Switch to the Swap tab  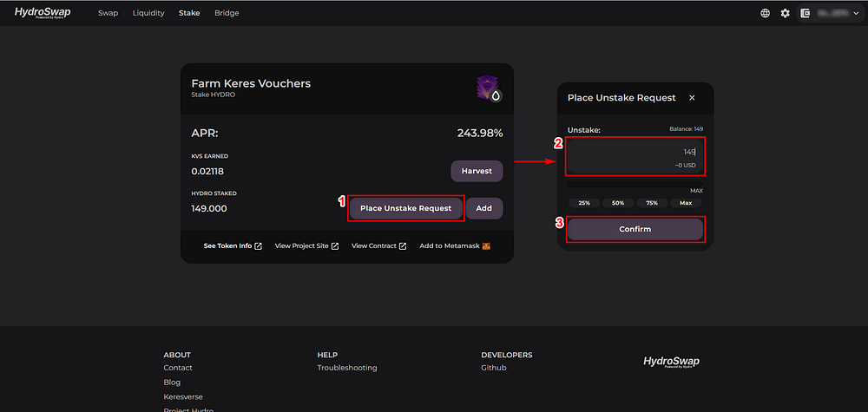[x=108, y=13]
